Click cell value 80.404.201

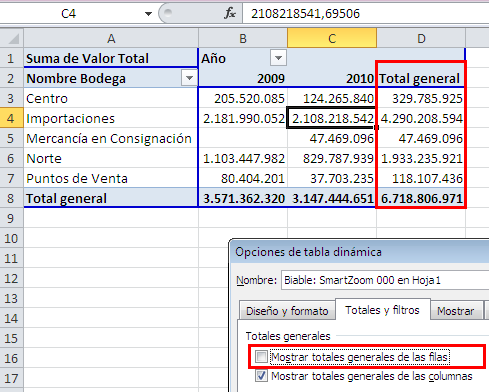click(x=243, y=178)
